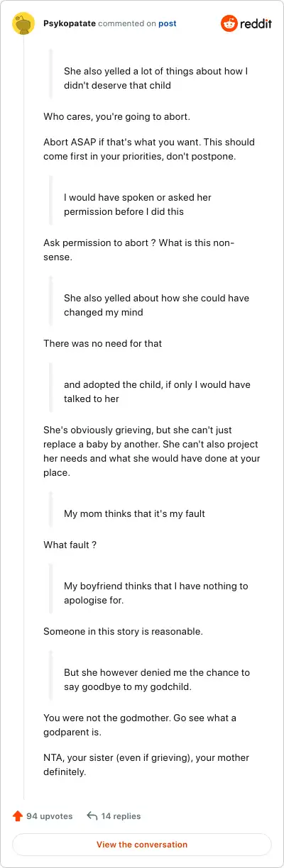This screenshot has width=284, height=868.
Task: Click quote 'My mom thinks that it's my fault'
Action: pos(134,513)
